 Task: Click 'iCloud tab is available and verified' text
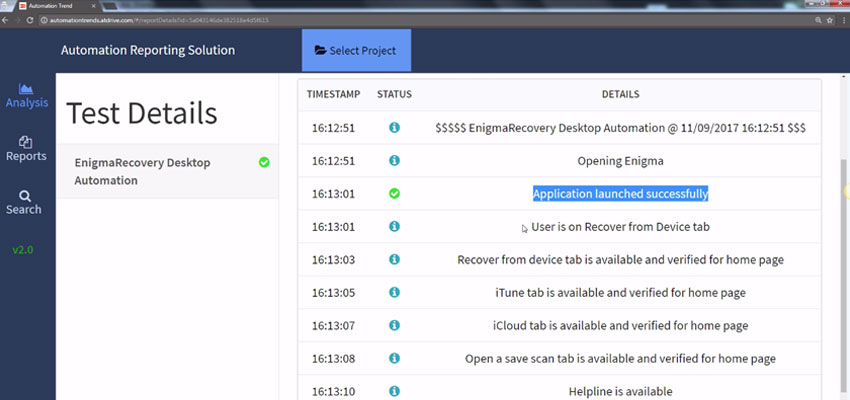tap(620, 326)
